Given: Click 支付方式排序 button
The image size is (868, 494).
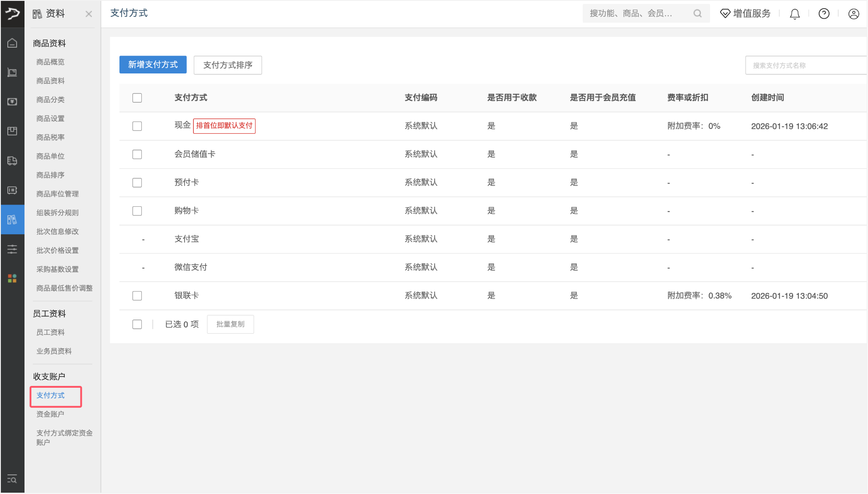Looking at the screenshot, I should tap(227, 65).
